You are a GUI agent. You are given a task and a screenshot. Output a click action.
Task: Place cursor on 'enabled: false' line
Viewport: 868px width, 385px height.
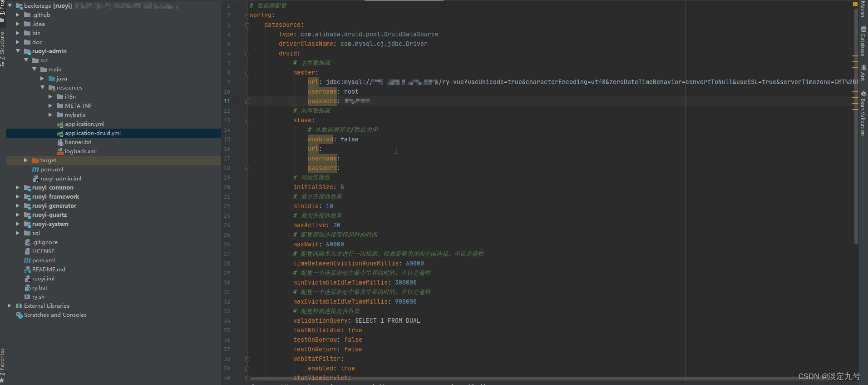(x=333, y=139)
